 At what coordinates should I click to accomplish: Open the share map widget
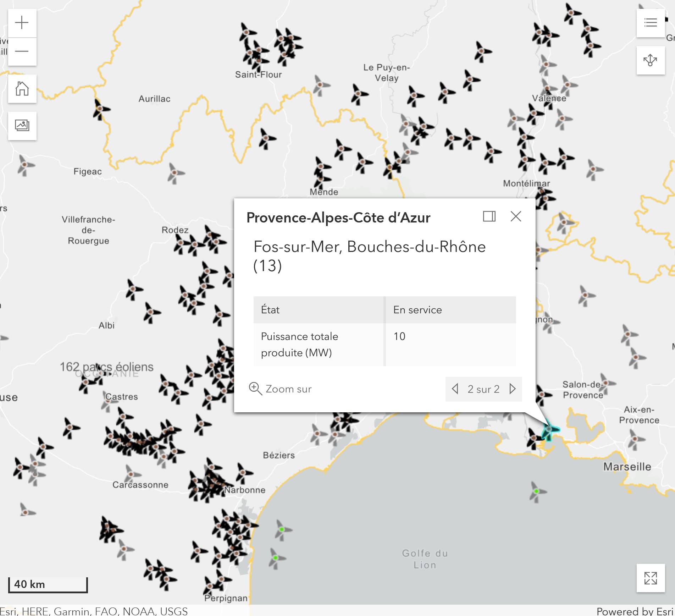pos(650,60)
